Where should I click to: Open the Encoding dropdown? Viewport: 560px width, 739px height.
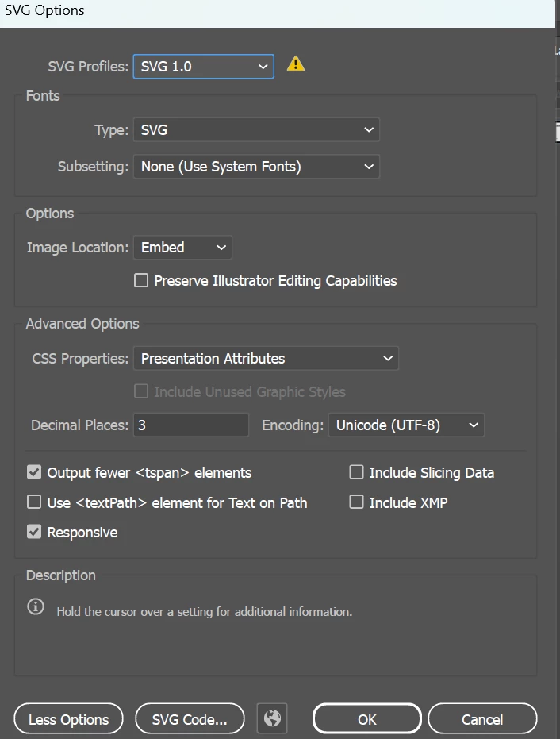[406, 425]
